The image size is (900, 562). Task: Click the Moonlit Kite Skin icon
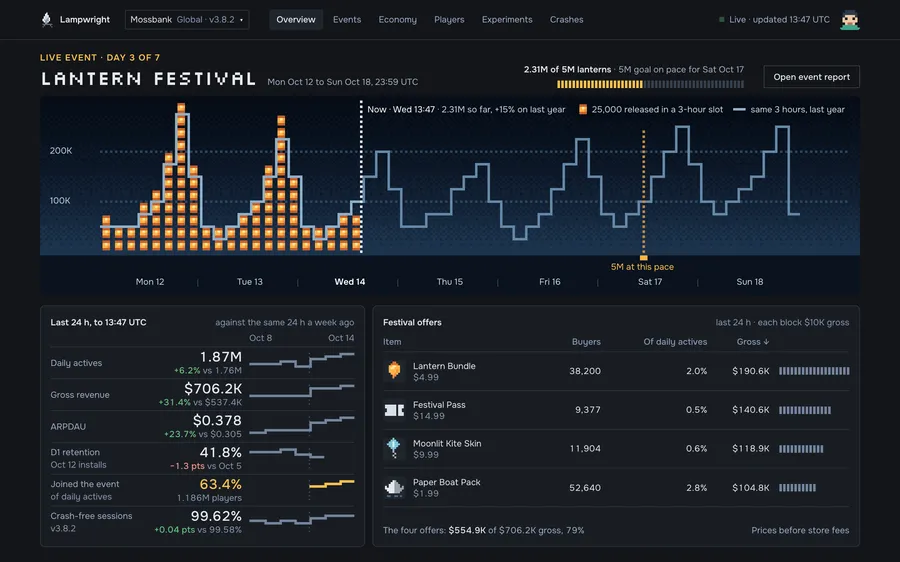click(394, 448)
